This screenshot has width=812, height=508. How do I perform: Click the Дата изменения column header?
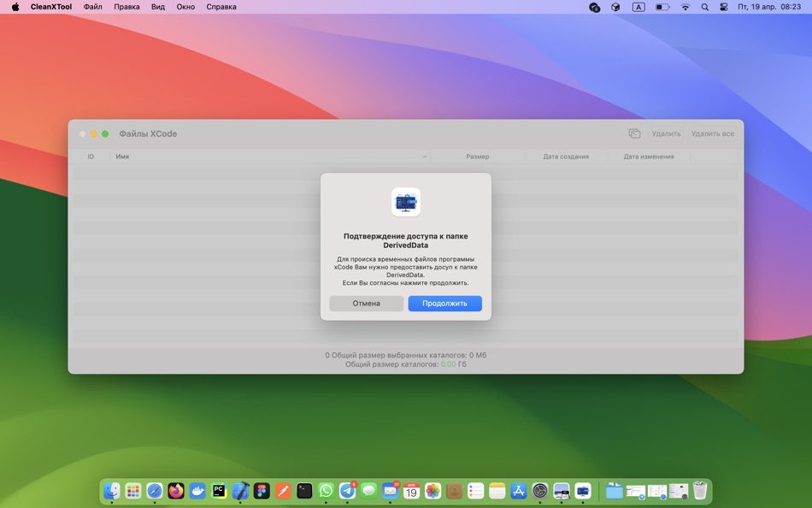[649, 157]
